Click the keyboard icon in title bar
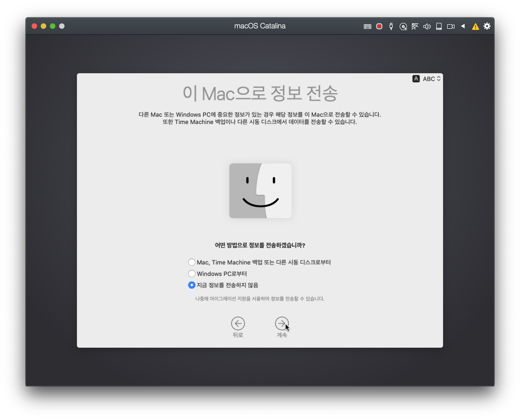This screenshot has width=520, height=420. (367, 26)
